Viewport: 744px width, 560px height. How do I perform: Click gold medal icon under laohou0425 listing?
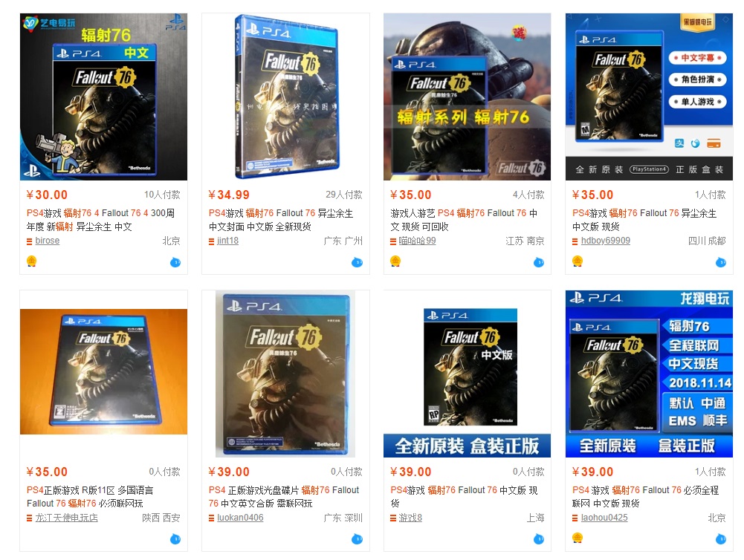(x=578, y=538)
